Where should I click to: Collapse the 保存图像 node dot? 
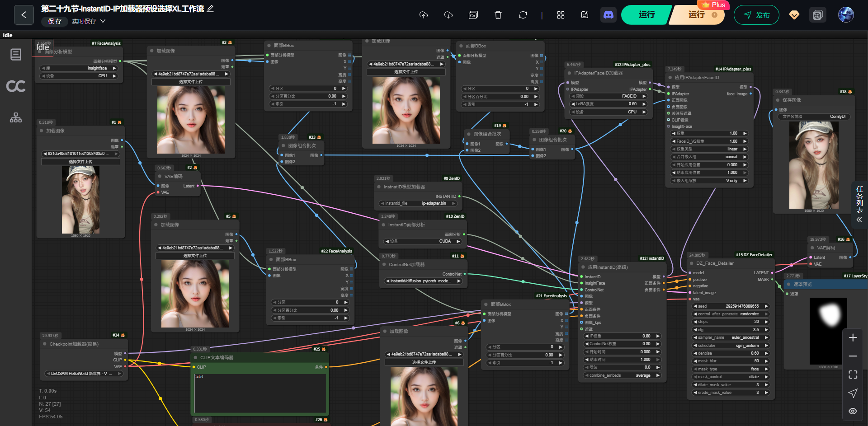pos(778,100)
